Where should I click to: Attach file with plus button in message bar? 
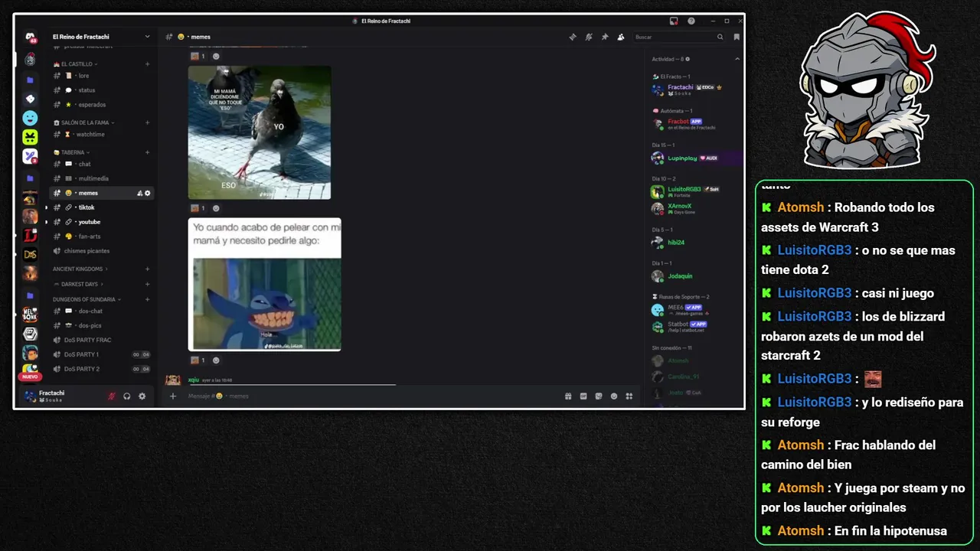173,396
